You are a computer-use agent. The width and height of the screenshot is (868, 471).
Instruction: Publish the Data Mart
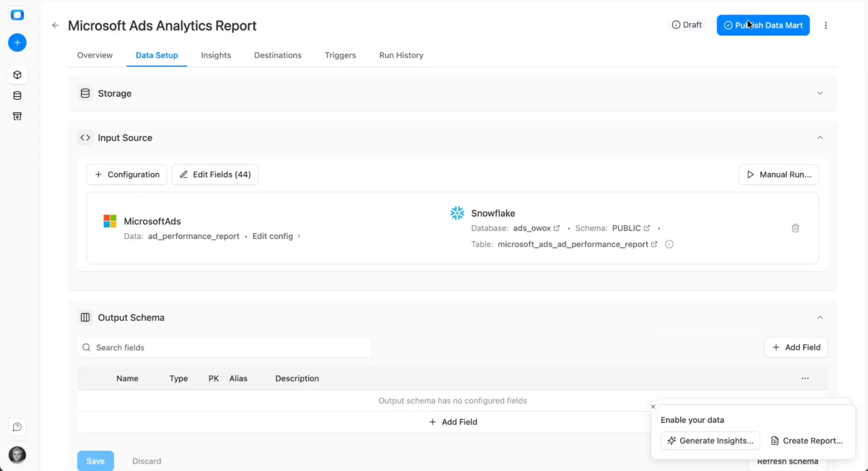[763, 25]
